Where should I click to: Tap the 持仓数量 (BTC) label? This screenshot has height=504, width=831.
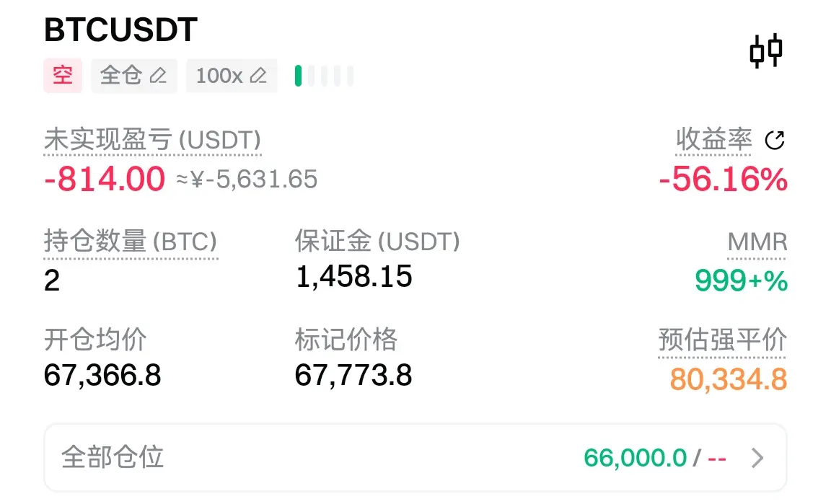coord(131,242)
